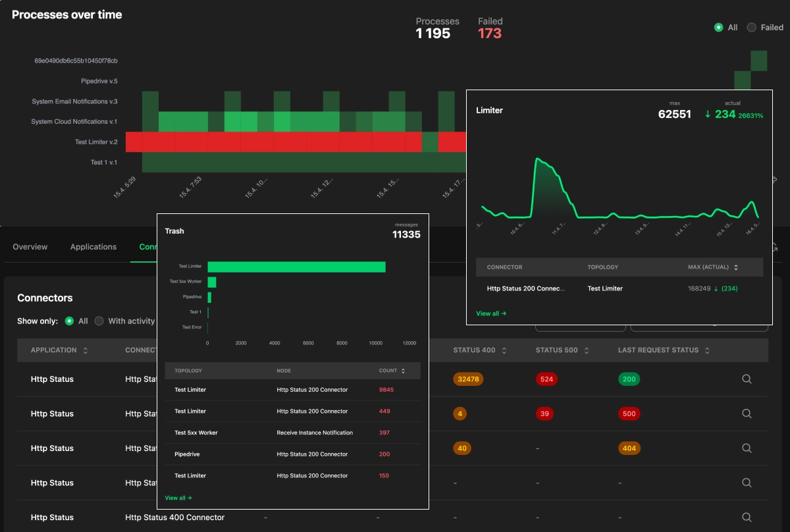Click the 69e0490db6c55b10450f78cb heatmap cell

pyautogui.click(x=758, y=61)
